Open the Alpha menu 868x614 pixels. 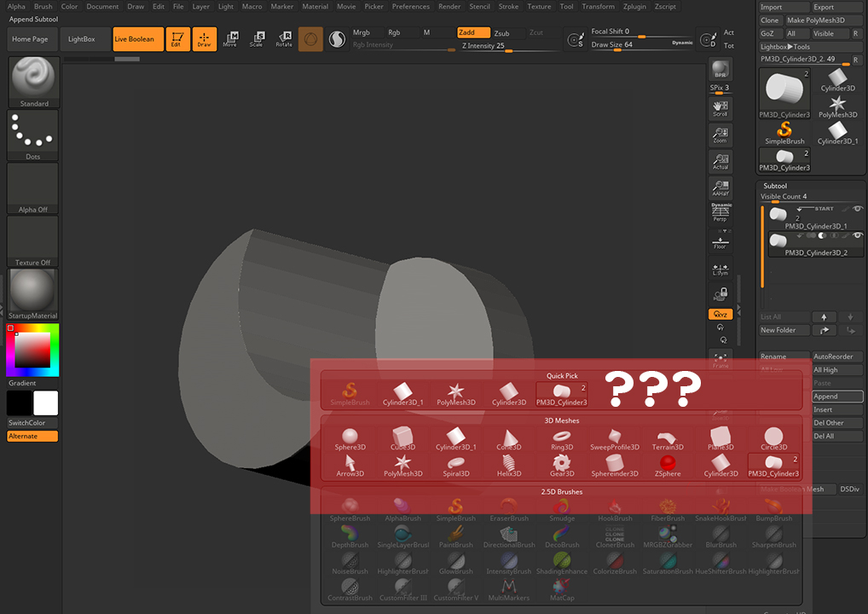click(16, 7)
